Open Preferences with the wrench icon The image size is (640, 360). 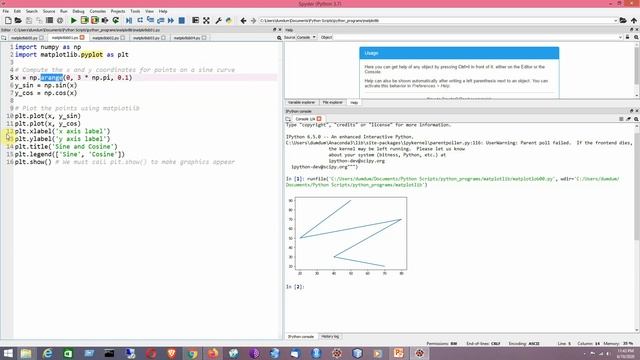[x=218, y=20]
